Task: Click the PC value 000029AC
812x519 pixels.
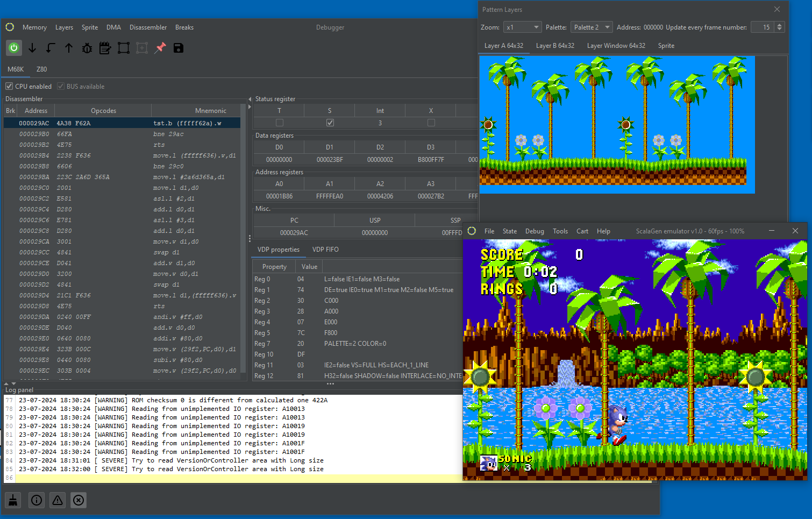Action: tap(294, 232)
